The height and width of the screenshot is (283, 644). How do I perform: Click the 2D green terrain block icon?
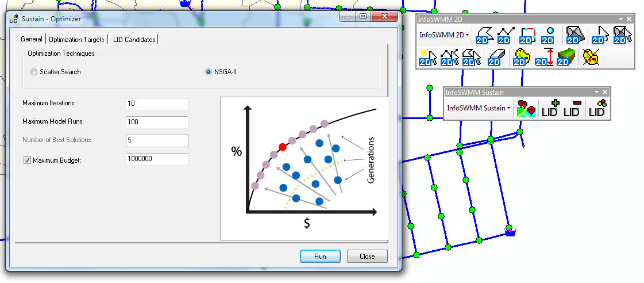coord(566,57)
